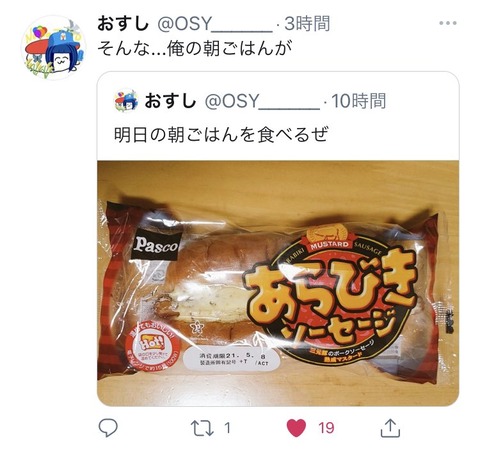Click the retweet count 1

(227, 428)
